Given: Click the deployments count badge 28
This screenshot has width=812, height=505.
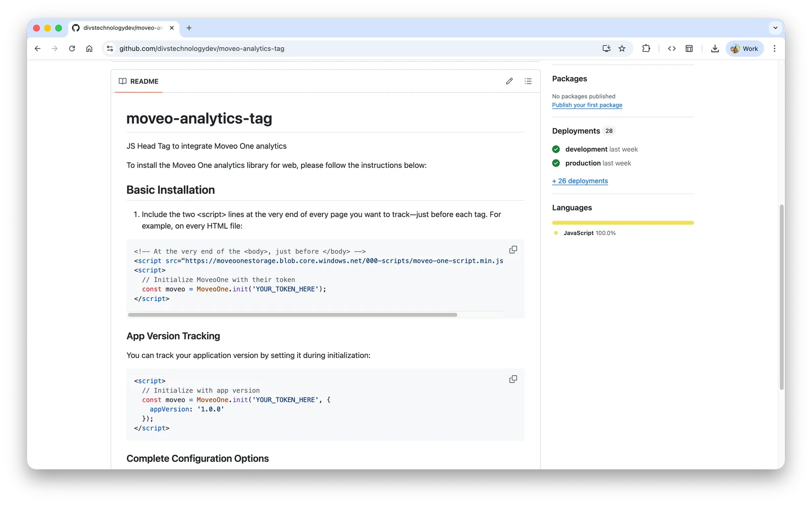Looking at the screenshot, I should point(609,131).
